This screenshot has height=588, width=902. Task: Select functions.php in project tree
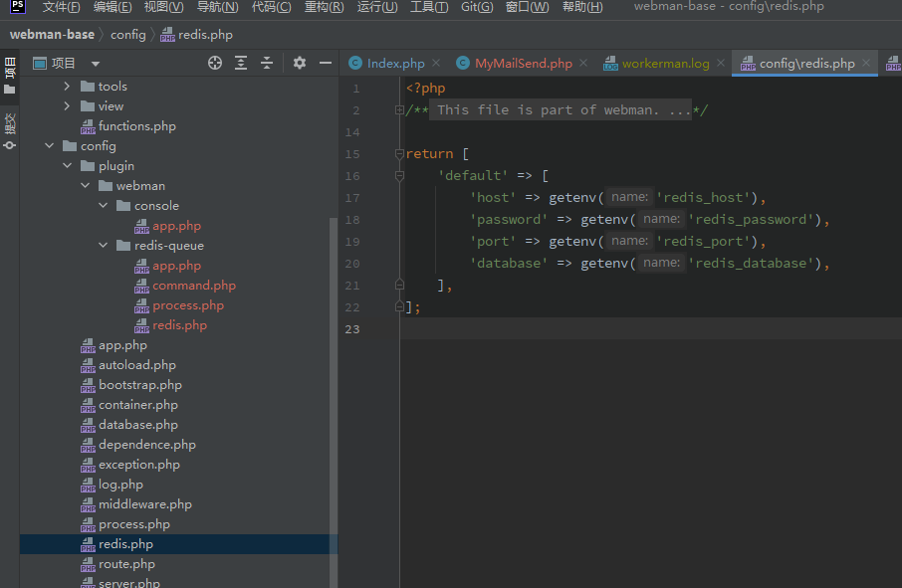(x=137, y=126)
